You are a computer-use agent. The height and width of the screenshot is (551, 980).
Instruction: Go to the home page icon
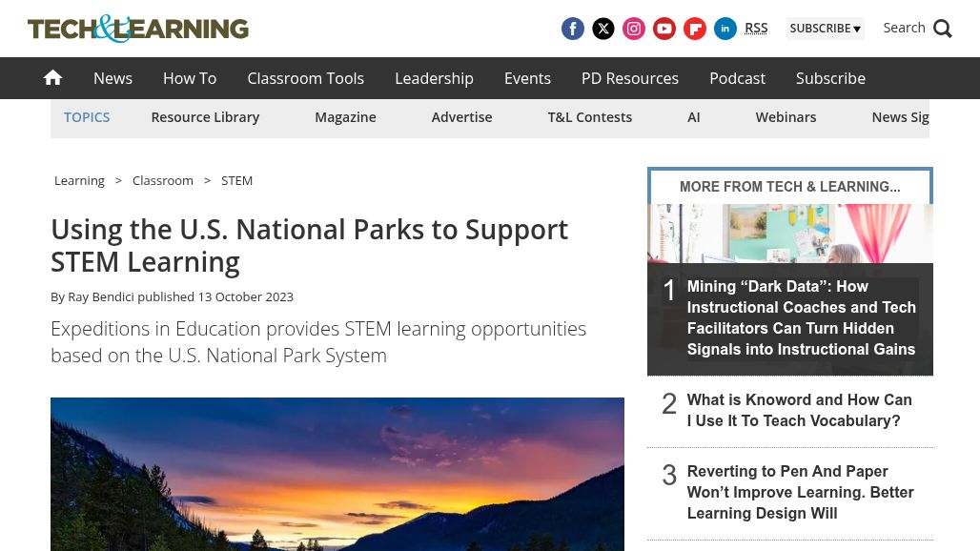point(53,78)
